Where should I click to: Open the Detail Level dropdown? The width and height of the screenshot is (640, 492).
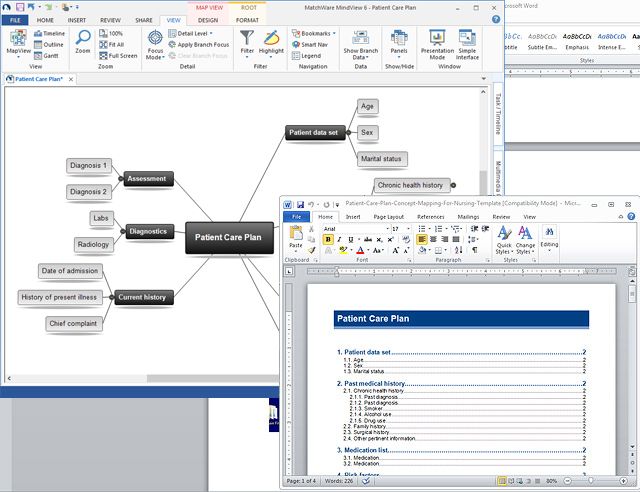coord(191,33)
